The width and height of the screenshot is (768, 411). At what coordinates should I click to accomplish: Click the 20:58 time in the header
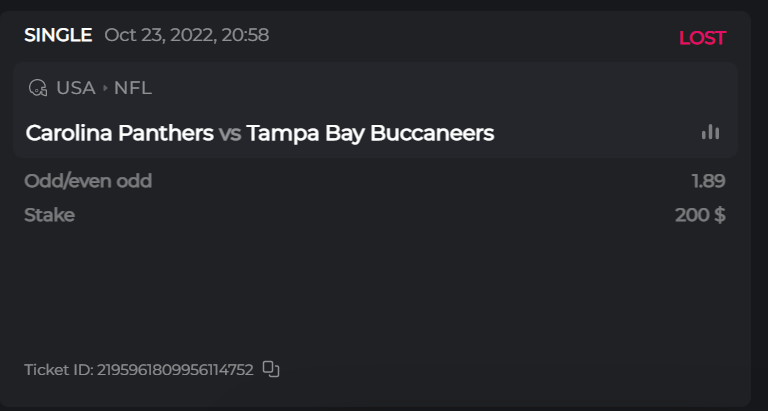coord(246,36)
